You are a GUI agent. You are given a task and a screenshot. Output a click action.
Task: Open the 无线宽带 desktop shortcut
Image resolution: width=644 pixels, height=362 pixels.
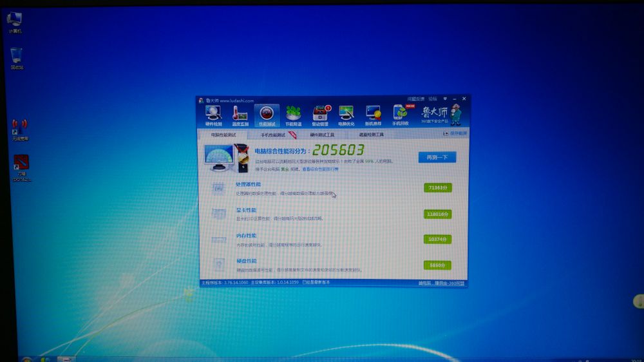(20, 130)
